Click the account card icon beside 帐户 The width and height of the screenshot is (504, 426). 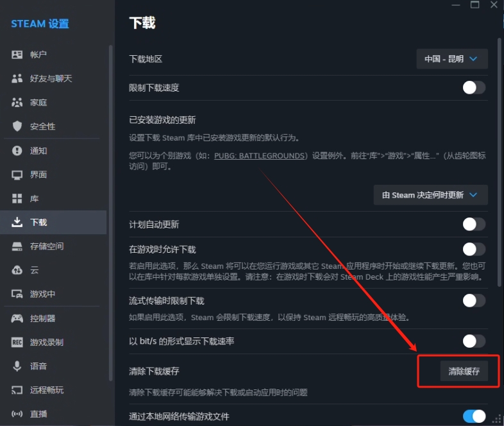17,55
